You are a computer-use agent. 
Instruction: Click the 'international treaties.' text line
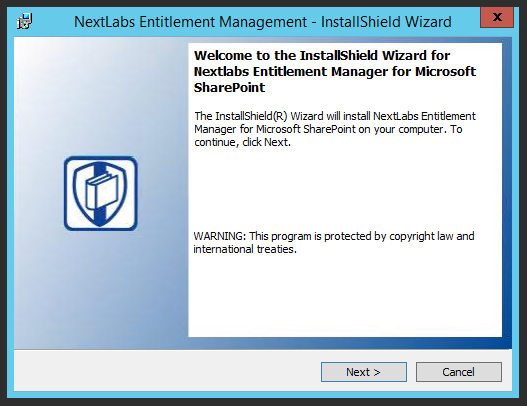tap(245, 249)
